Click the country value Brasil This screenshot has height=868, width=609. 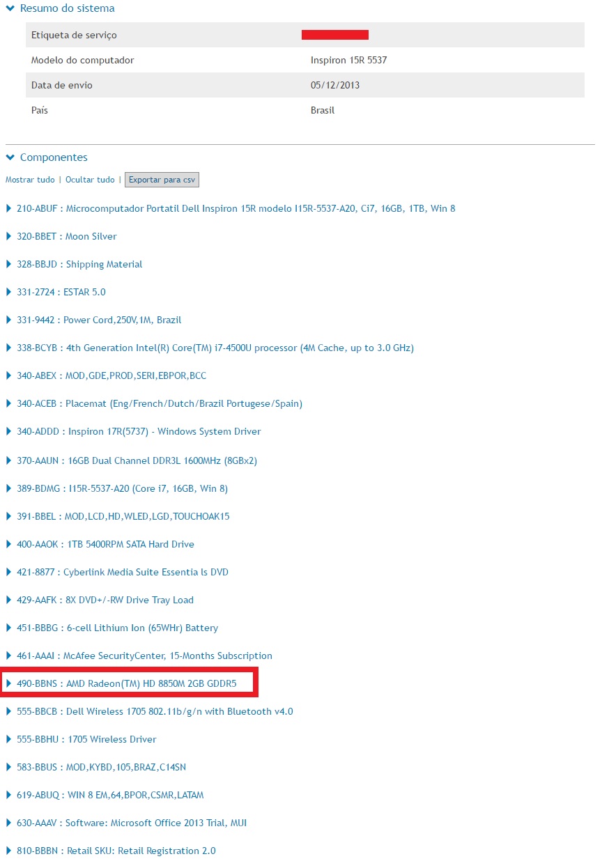pyautogui.click(x=323, y=110)
